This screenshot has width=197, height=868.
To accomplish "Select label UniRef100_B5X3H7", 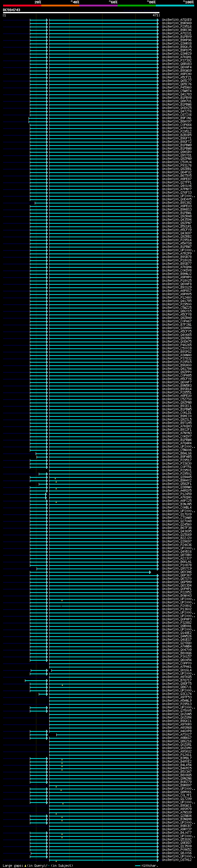I will click(177, 772).
